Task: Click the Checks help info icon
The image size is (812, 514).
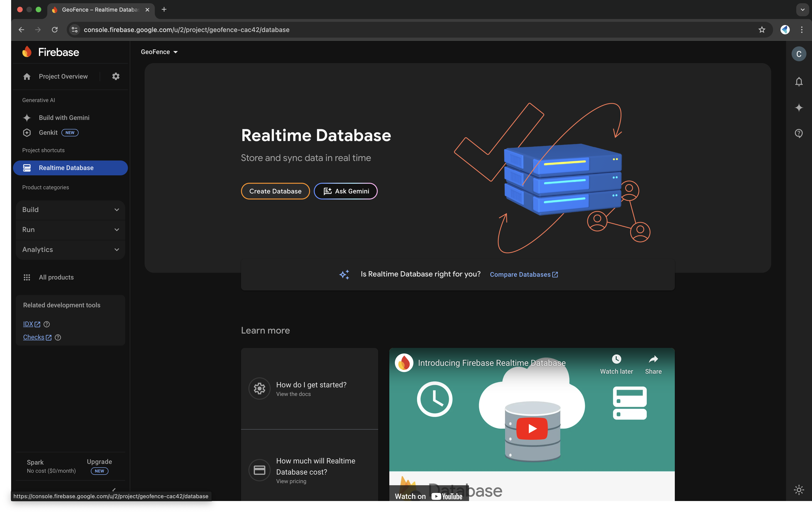Action: coord(58,337)
